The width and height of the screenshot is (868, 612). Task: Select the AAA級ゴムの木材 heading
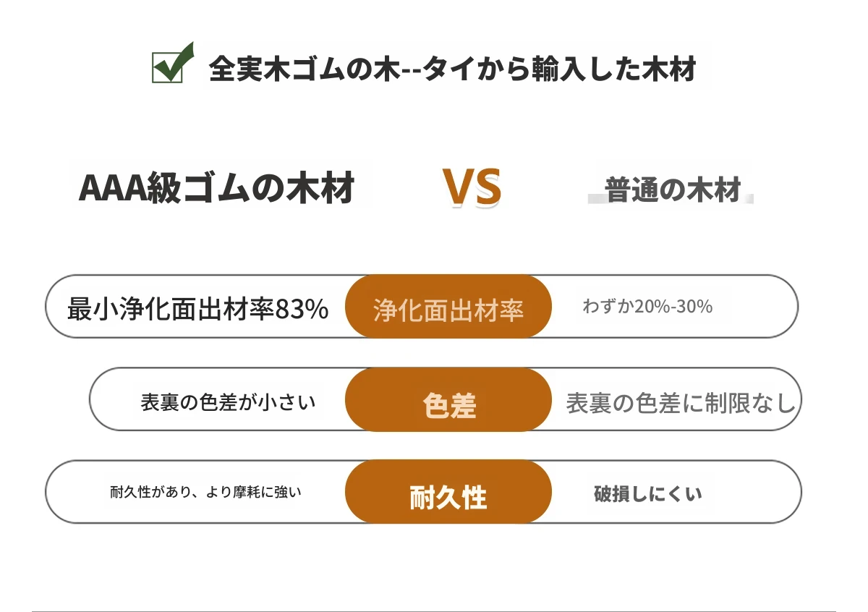(216, 188)
